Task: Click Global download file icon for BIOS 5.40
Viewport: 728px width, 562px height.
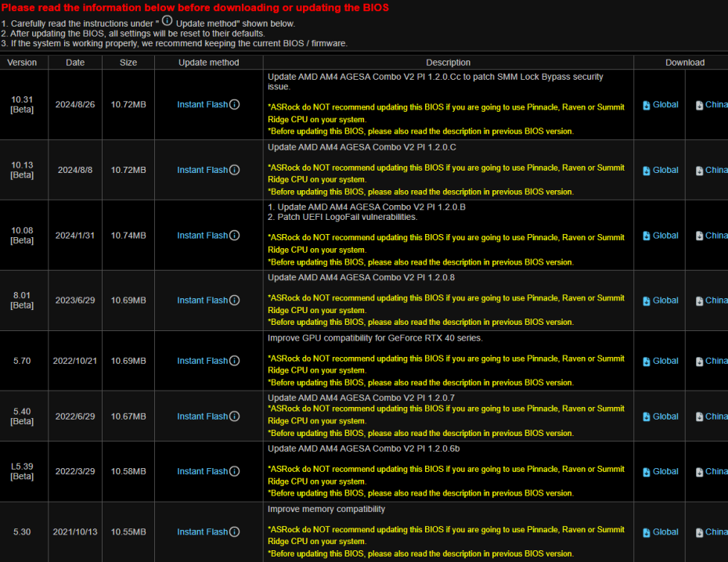Action: point(647,416)
